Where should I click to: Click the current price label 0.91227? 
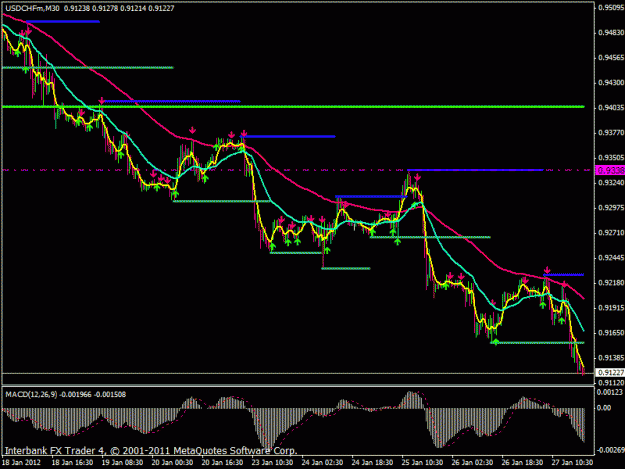coord(610,373)
